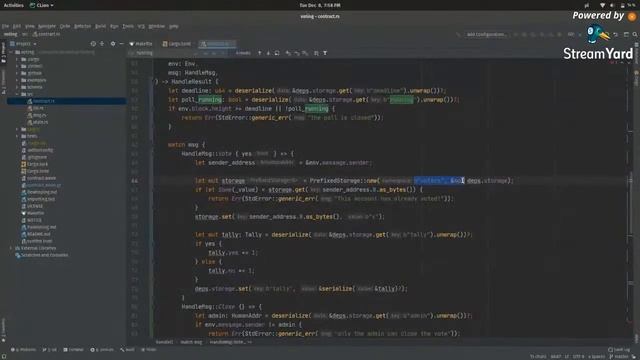Switch to the contract.rs editor tab
The height and width of the screenshot is (360, 640).
click(218, 44)
